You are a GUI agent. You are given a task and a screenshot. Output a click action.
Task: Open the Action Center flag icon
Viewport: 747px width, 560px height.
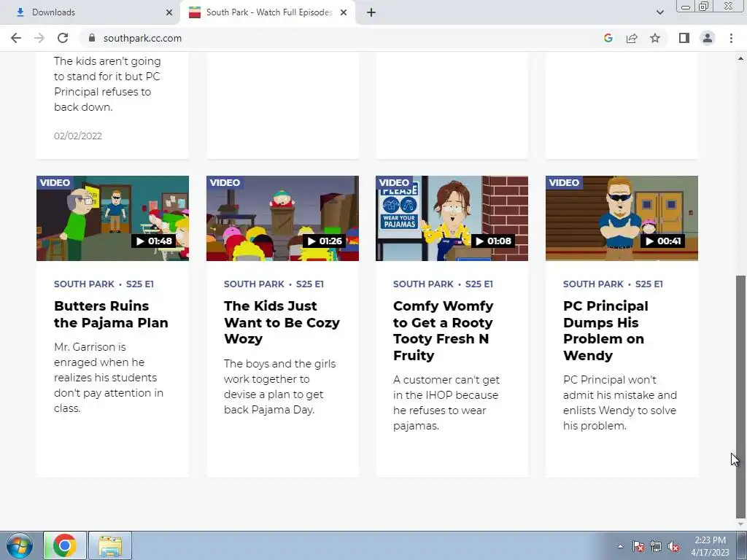pos(638,546)
